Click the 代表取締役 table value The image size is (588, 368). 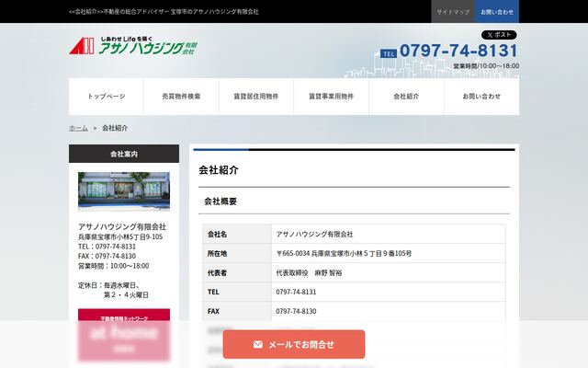pyautogui.click(x=309, y=272)
